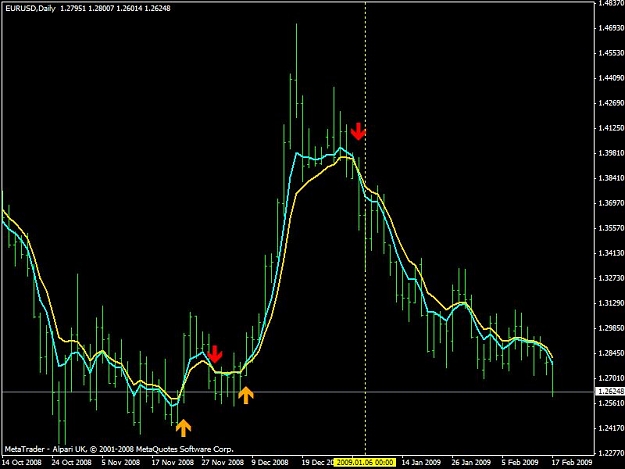Click the partially hidden 19 Dec date label
This screenshot has width=625, height=469.
pos(318,462)
